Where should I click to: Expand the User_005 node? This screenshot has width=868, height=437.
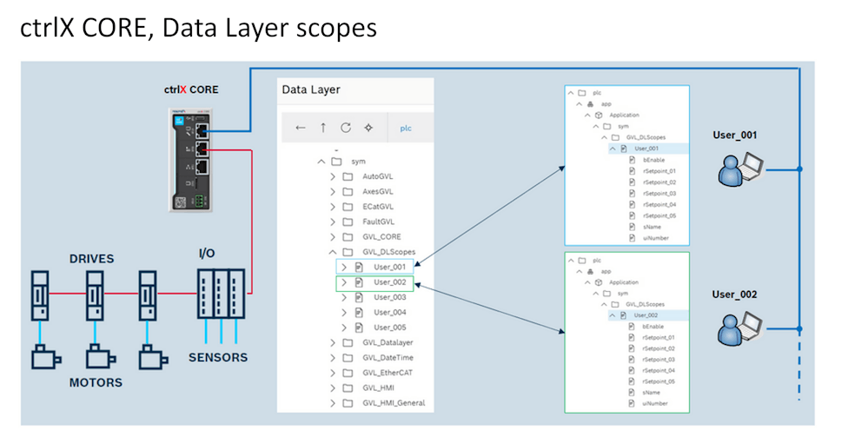pyautogui.click(x=344, y=328)
